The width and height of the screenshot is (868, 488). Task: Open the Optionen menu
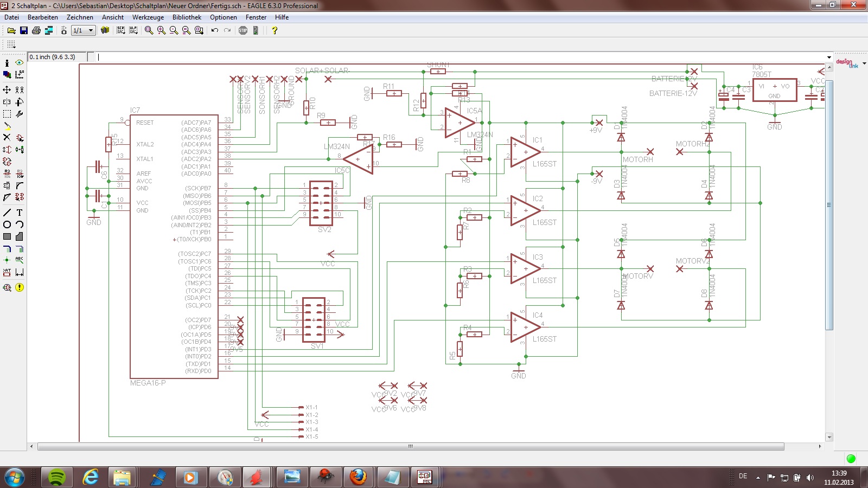(224, 17)
